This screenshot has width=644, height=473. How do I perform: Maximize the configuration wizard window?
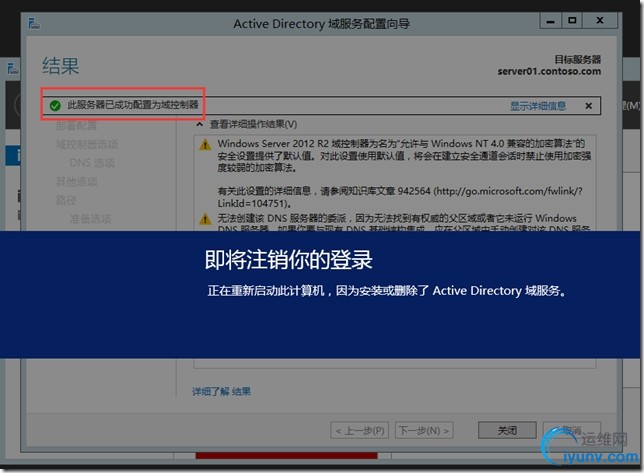coord(572,21)
